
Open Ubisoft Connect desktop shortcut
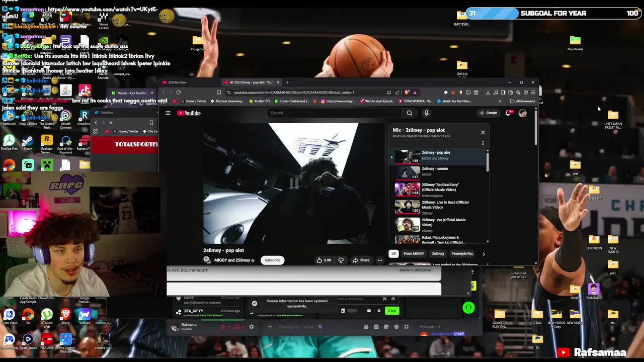65,118
